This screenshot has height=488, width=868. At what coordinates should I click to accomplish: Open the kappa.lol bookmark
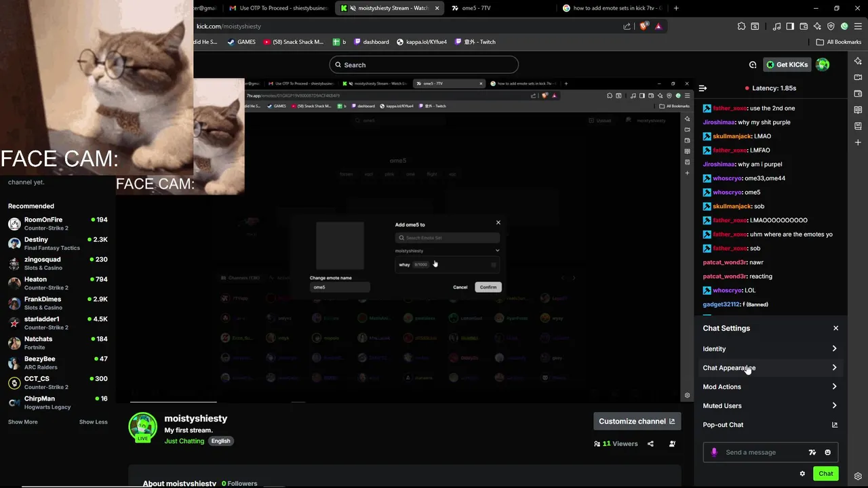pyautogui.click(x=422, y=42)
